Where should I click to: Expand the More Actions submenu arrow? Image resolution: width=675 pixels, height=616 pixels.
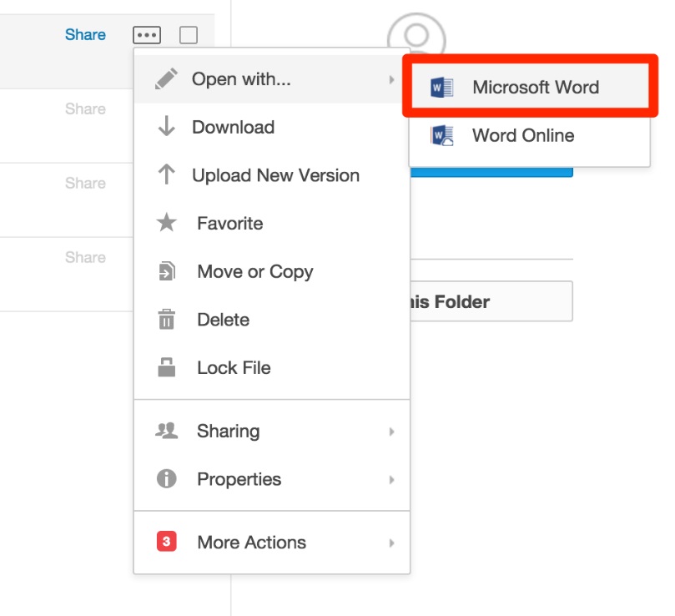391,543
